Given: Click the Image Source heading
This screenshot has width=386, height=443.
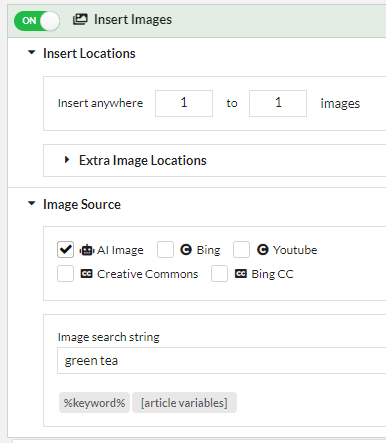Looking at the screenshot, I should click(x=82, y=204).
